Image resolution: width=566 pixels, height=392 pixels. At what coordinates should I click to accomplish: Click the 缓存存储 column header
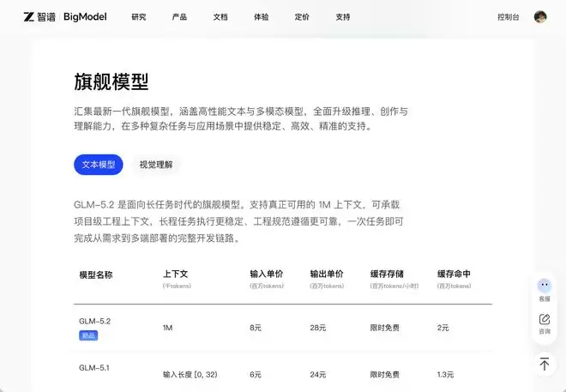point(387,274)
